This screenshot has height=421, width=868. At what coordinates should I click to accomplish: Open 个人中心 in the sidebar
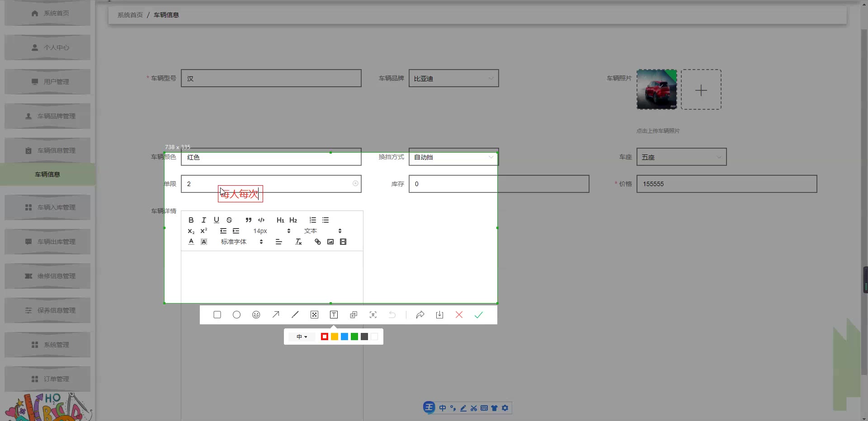tap(47, 47)
